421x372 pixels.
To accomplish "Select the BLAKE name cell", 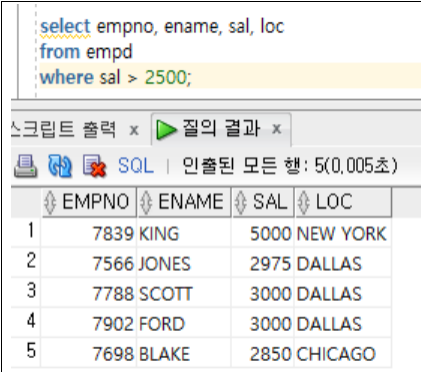I will click(184, 353).
